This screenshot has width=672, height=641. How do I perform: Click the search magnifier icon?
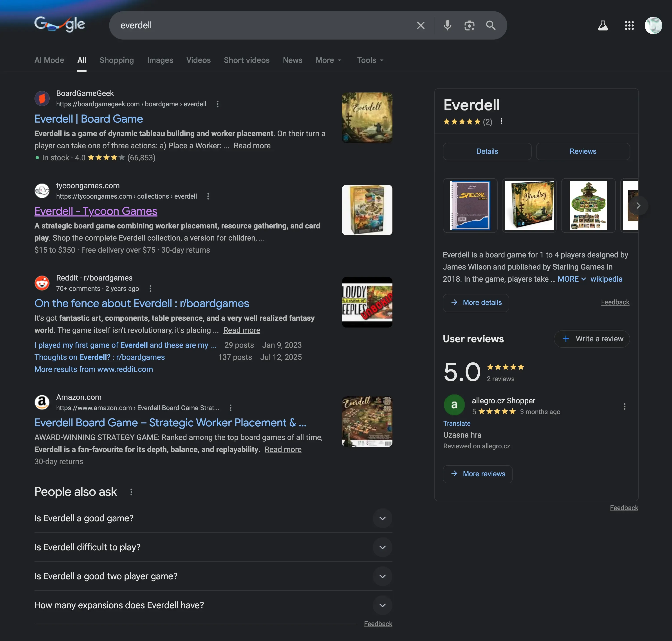[x=491, y=25]
